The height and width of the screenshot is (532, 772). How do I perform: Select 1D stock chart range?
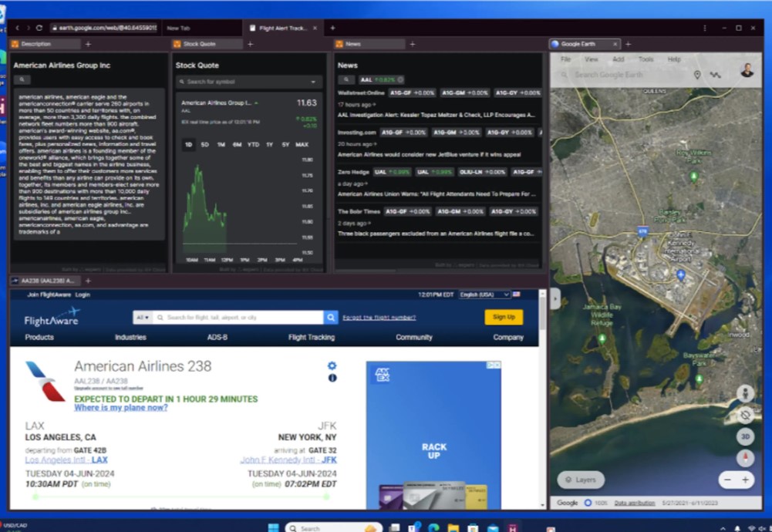(189, 145)
